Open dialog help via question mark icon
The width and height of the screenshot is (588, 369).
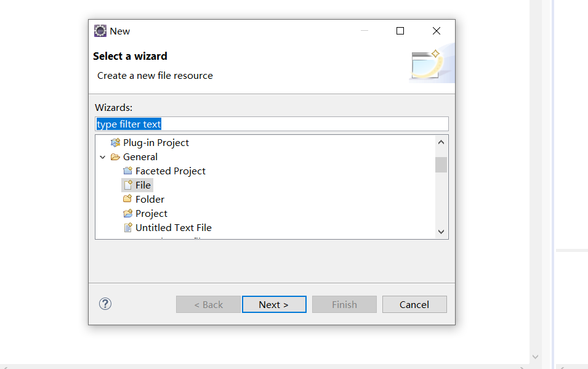(x=105, y=304)
